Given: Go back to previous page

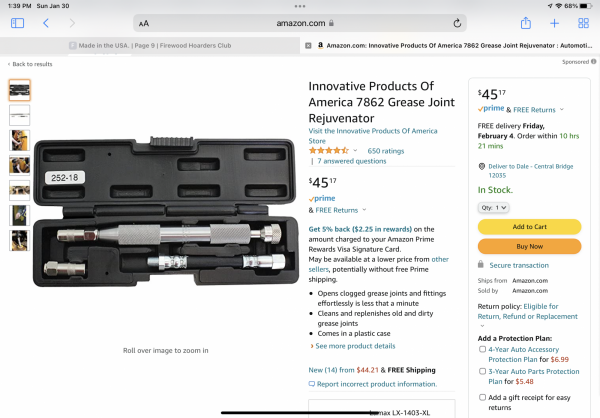Looking at the screenshot, I should pyautogui.click(x=46, y=23).
